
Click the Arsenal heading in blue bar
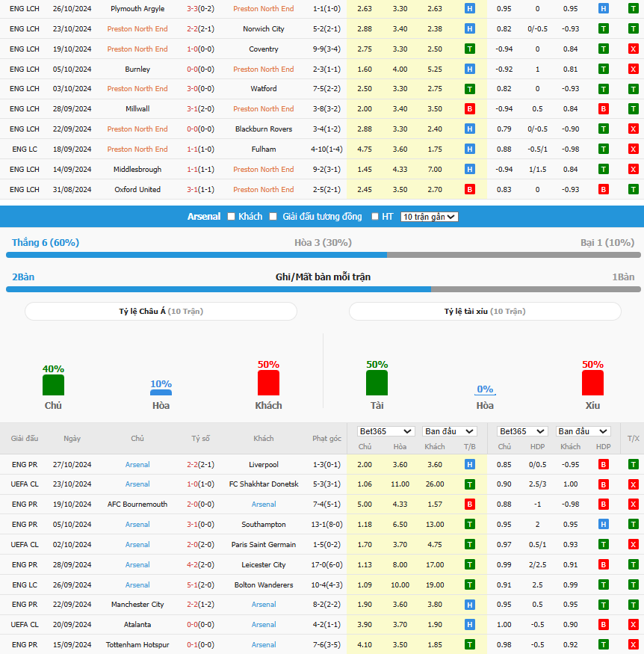[x=204, y=217]
